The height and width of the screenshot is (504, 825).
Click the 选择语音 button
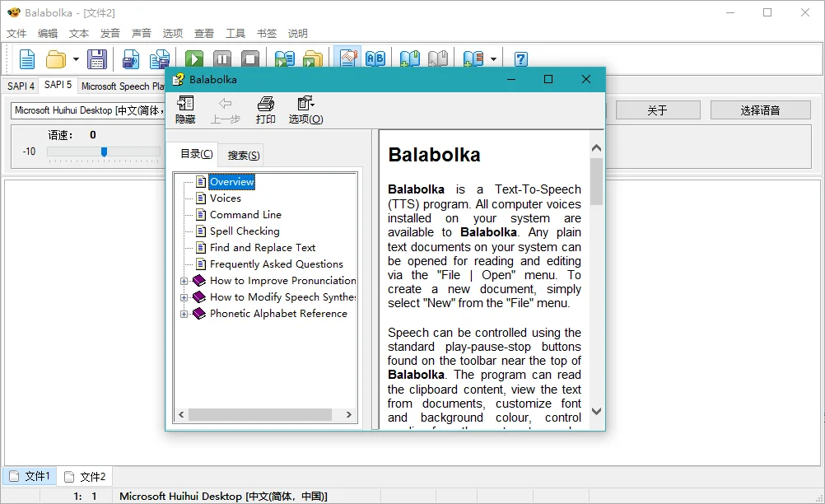(x=760, y=110)
